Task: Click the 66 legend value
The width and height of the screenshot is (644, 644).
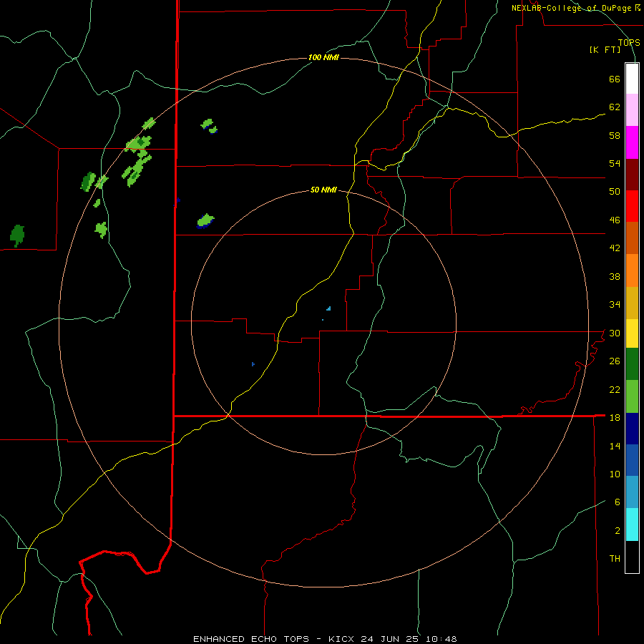Action: click(615, 79)
